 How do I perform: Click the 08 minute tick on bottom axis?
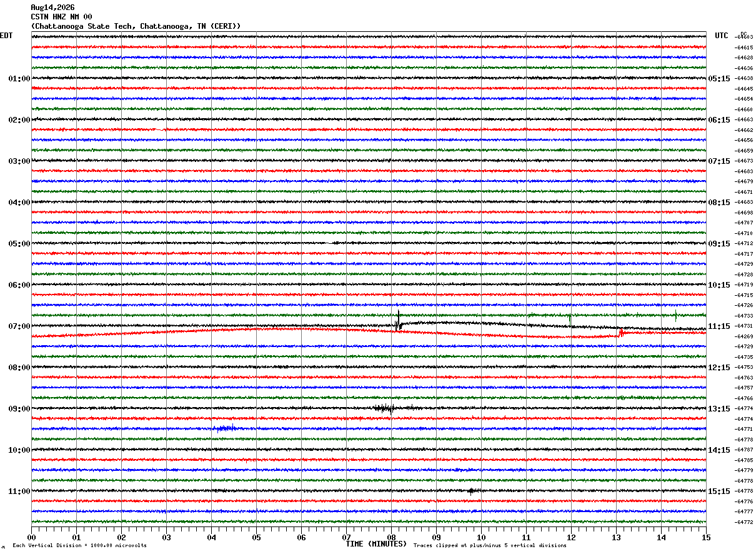392,537
